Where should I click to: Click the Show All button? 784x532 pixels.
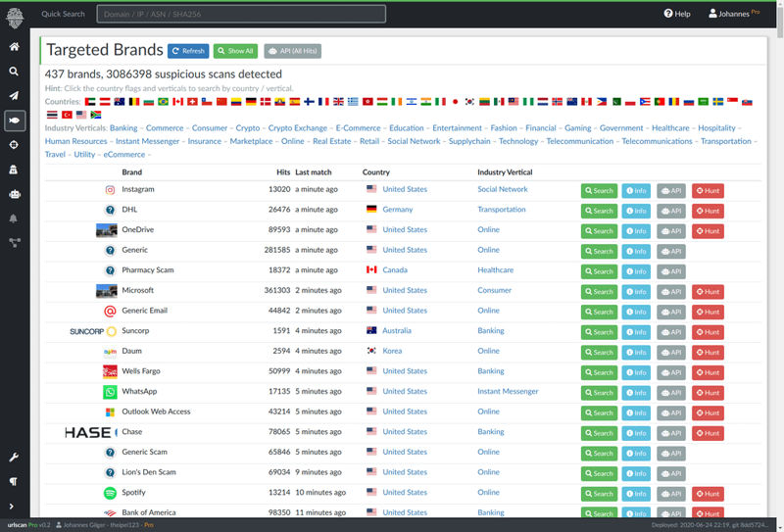pyautogui.click(x=235, y=51)
